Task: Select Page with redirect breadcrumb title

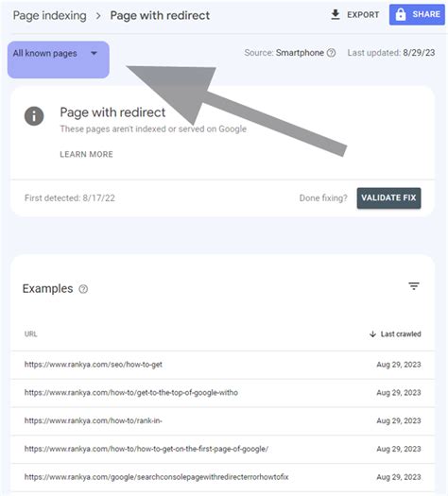Action: (x=160, y=15)
